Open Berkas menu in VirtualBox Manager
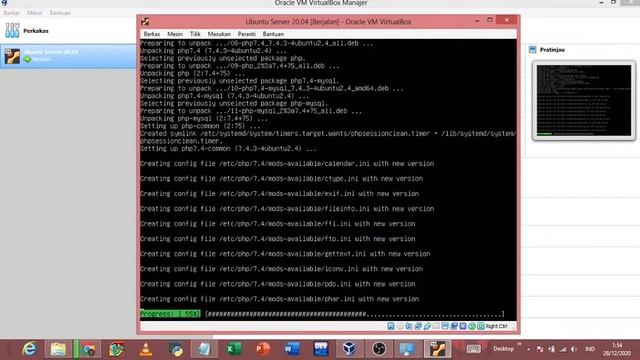 tap(11, 13)
